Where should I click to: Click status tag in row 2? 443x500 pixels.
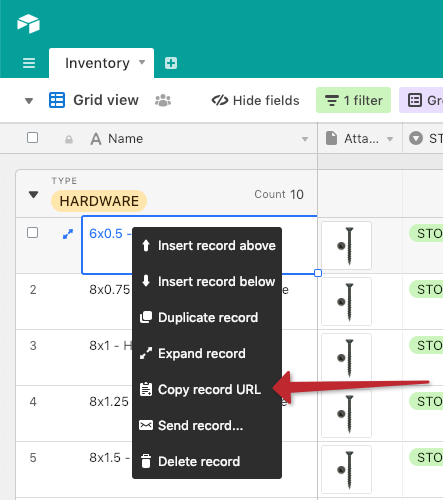pos(426,289)
